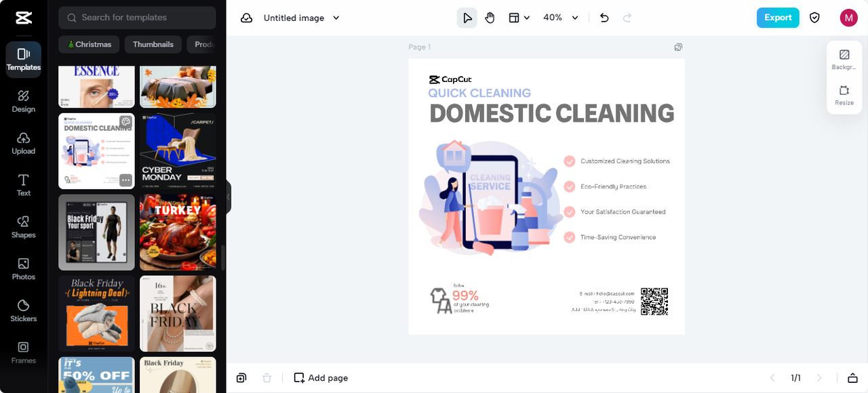Click the Page 1 label
Image resolution: width=868 pixels, height=393 pixels.
[419, 47]
